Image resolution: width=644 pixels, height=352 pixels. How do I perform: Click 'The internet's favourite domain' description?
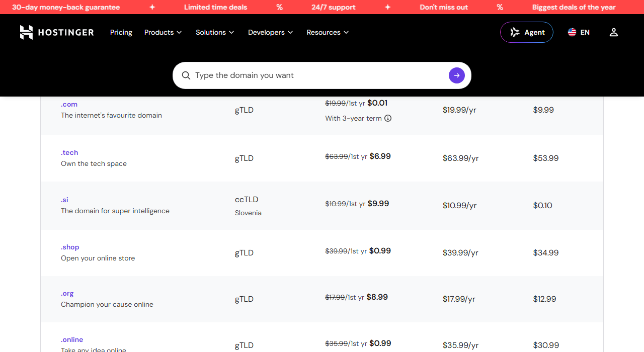click(111, 115)
